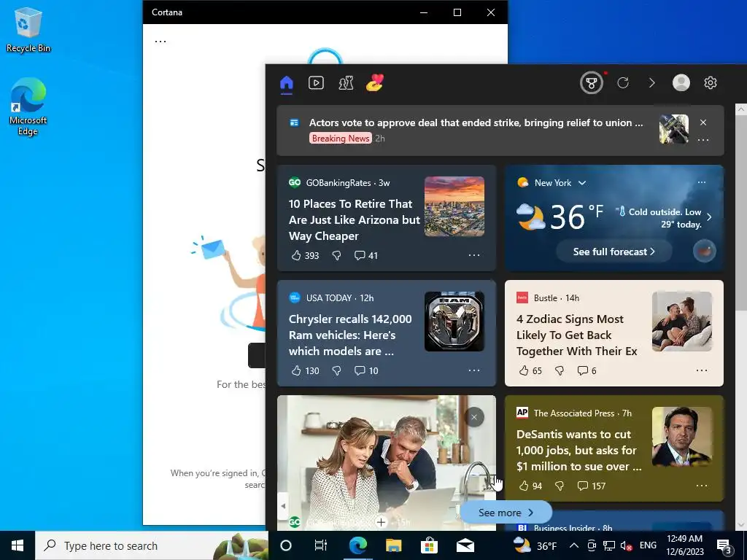Open more options on breaking news banner
Viewport: 747px width, 560px height.
(703, 140)
